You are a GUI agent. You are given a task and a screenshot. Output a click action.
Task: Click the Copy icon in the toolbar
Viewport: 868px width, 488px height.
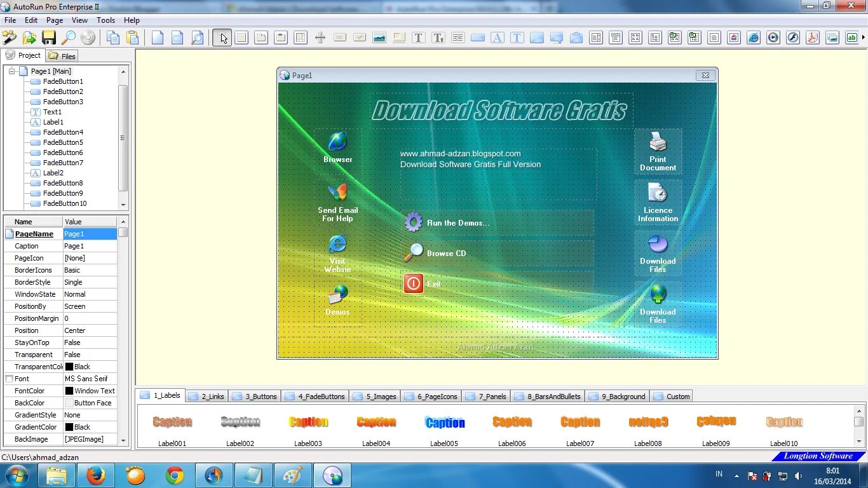pos(113,37)
